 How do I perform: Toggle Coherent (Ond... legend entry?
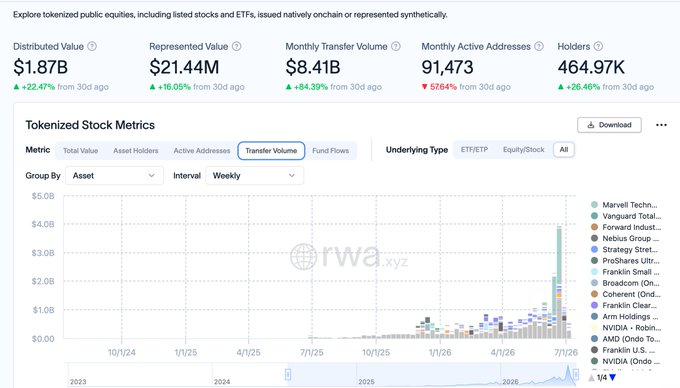tap(626, 294)
